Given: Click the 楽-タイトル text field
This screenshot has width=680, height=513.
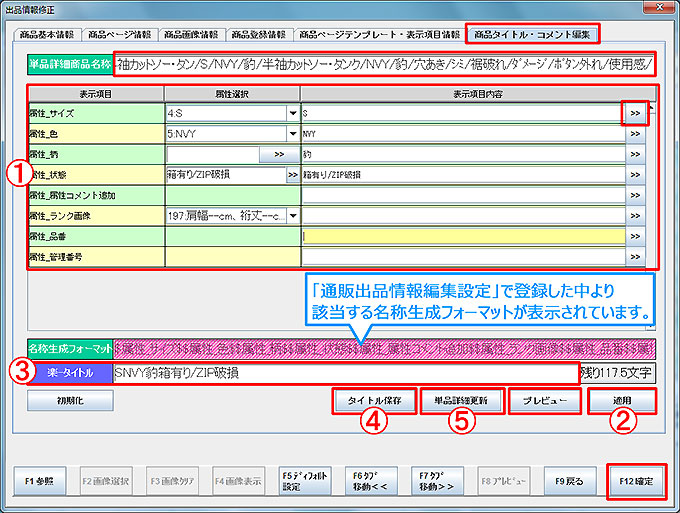Looking at the screenshot, I should pyautogui.click(x=345, y=373).
